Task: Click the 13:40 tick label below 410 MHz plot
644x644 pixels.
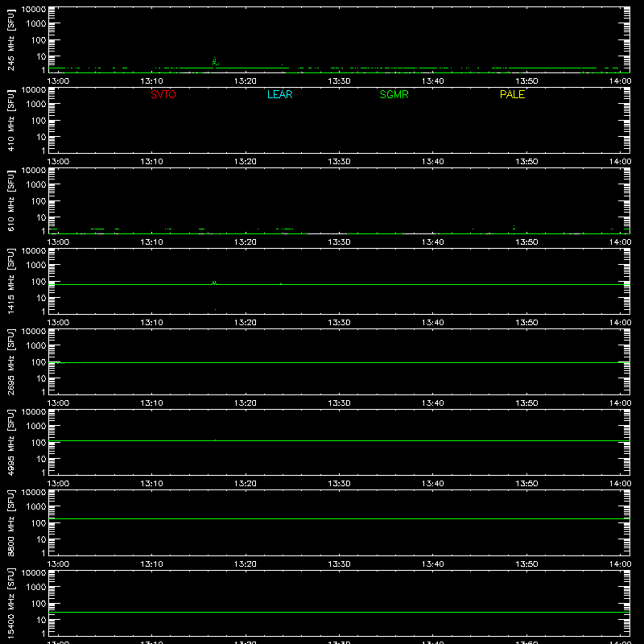Action: [433, 162]
